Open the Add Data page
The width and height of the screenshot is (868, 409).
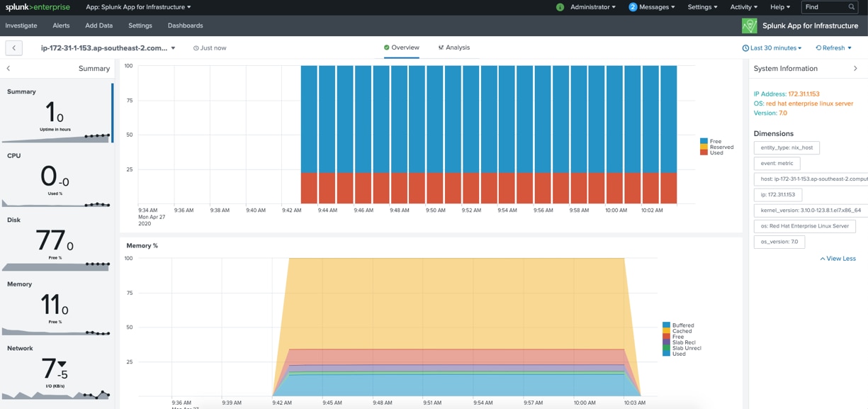[x=99, y=26]
